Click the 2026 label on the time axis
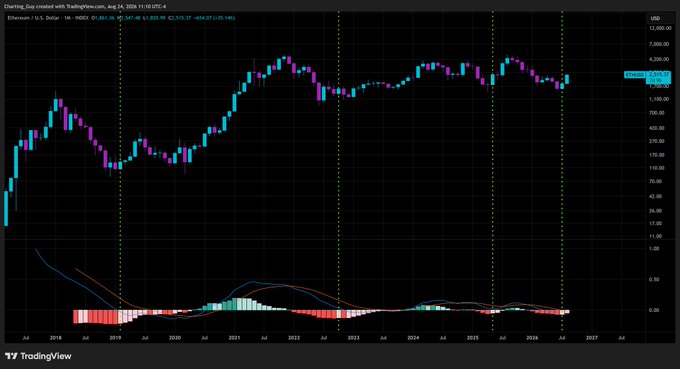Screen dimensions: 680x369 [x=532, y=338]
